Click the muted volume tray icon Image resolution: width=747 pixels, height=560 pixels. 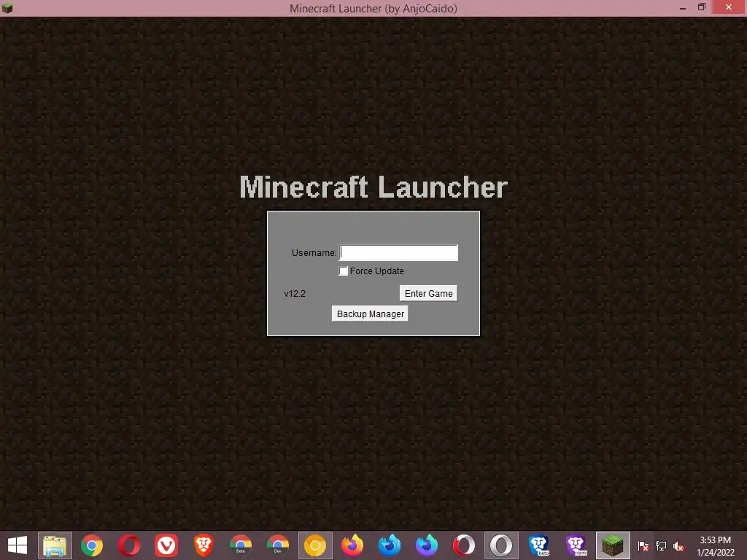678,546
